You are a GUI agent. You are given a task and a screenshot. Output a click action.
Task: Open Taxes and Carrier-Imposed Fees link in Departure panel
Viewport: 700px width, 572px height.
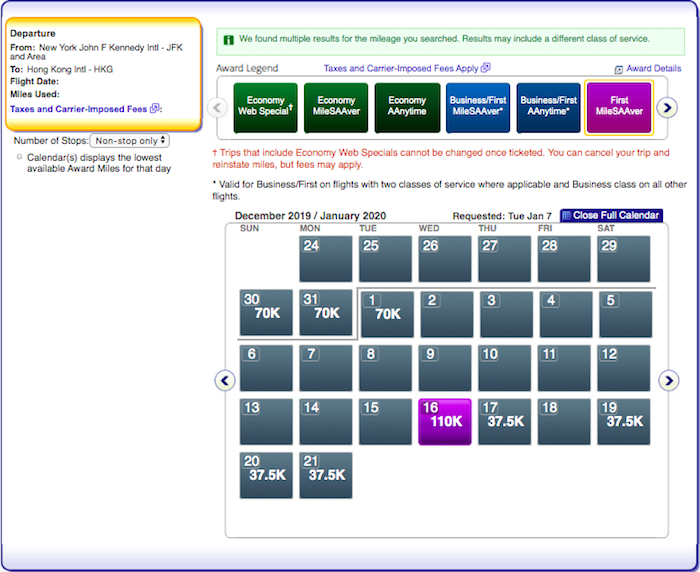(78, 109)
